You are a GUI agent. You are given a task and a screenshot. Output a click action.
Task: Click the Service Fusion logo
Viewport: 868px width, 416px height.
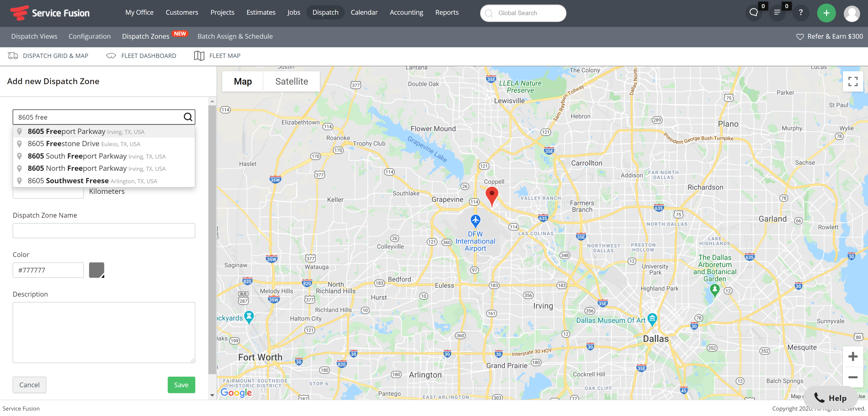pos(50,13)
